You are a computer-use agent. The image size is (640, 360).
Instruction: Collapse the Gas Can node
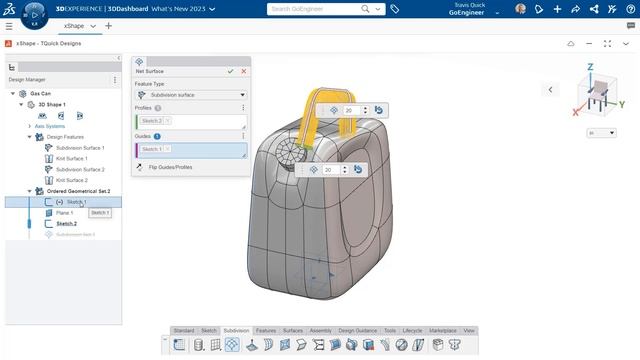click(x=13, y=93)
